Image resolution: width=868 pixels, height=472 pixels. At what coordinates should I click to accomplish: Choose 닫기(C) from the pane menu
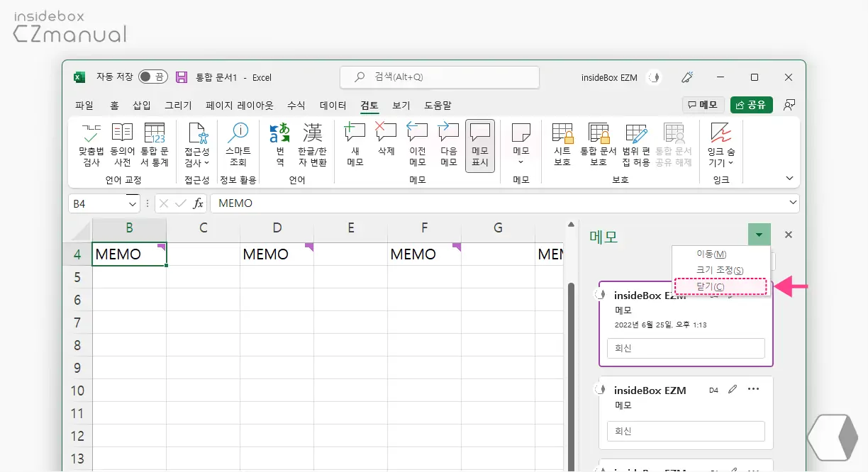click(720, 286)
